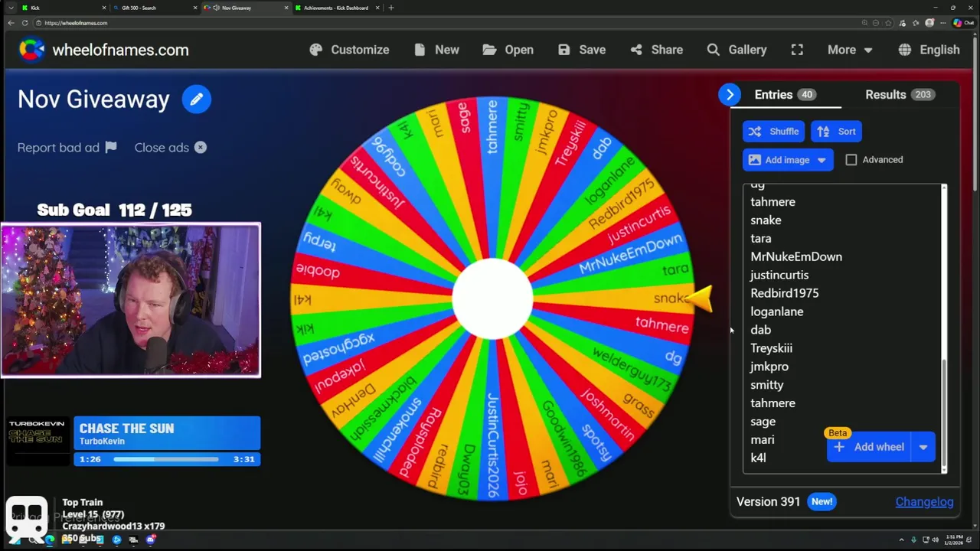Switch to Achievements - Kick Dashboard tab
The height and width of the screenshot is (551, 980).
pyautogui.click(x=335, y=8)
